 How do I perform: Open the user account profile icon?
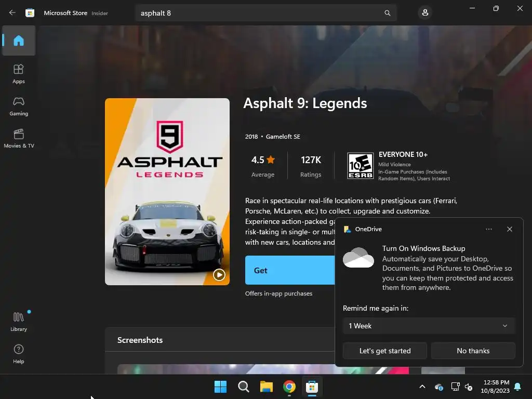(425, 13)
